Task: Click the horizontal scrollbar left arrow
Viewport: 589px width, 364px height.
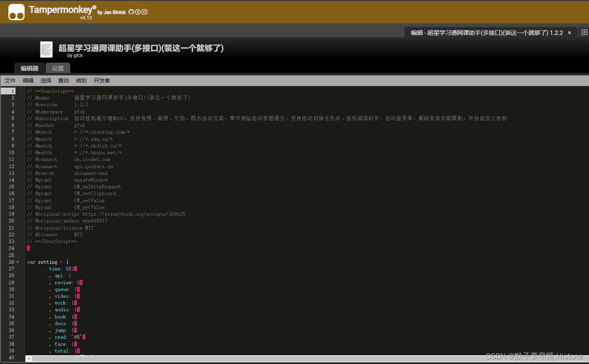Action: pyautogui.click(x=29, y=358)
